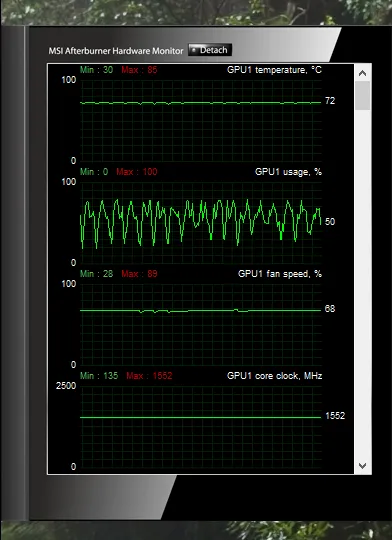
Task: Click the temperature Min : 30 reading
Action: pos(96,70)
